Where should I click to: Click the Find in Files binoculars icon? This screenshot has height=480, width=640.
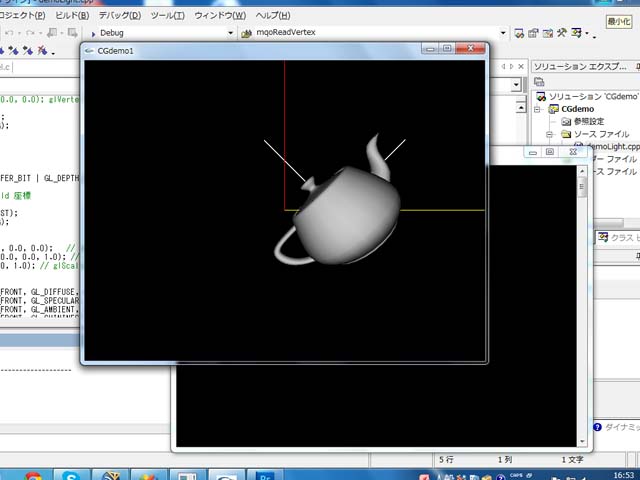coord(246,33)
